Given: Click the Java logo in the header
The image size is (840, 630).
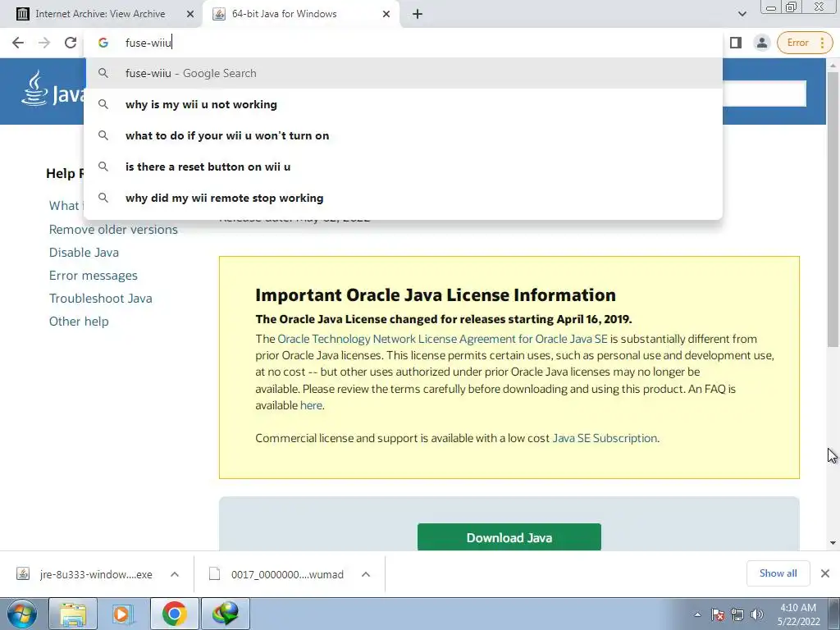Looking at the screenshot, I should click(x=52, y=90).
